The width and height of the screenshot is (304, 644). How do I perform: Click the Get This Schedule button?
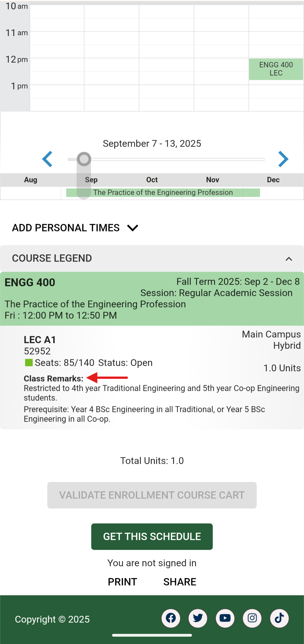[x=152, y=537]
